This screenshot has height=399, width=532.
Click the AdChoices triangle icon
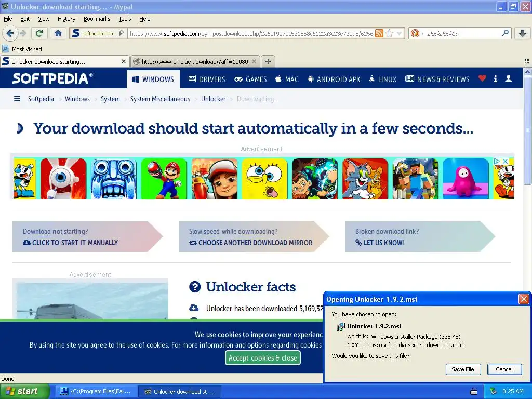(x=497, y=162)
